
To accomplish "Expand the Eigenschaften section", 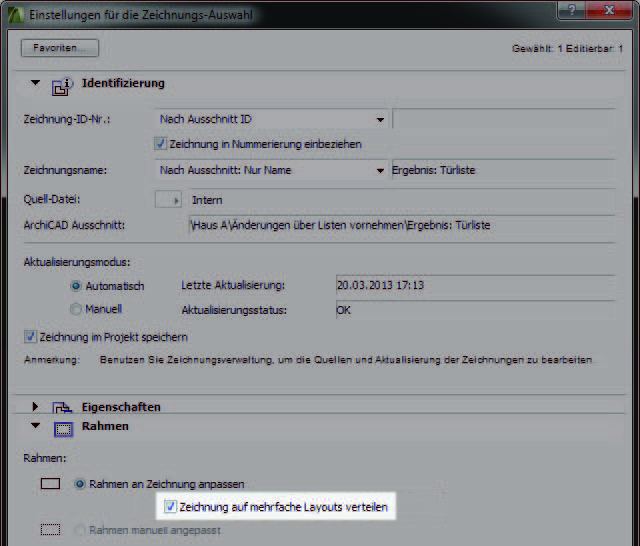I will click(36, 406).
